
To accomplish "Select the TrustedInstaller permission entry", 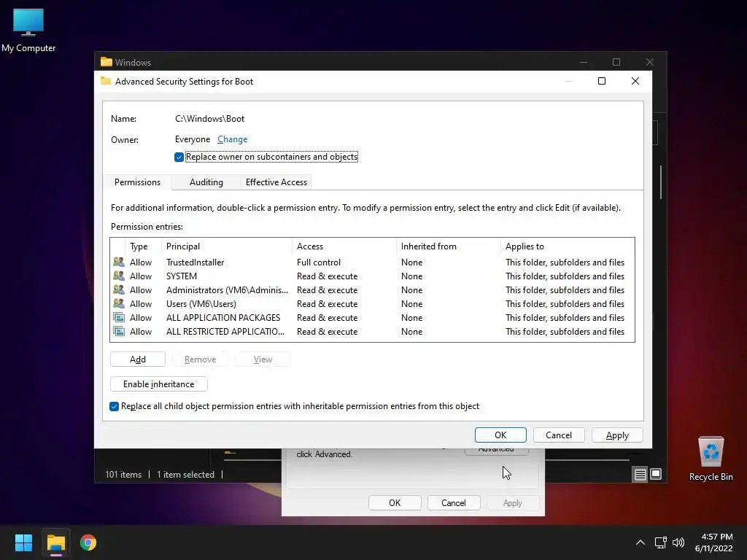I will click(x=372, y=262).
